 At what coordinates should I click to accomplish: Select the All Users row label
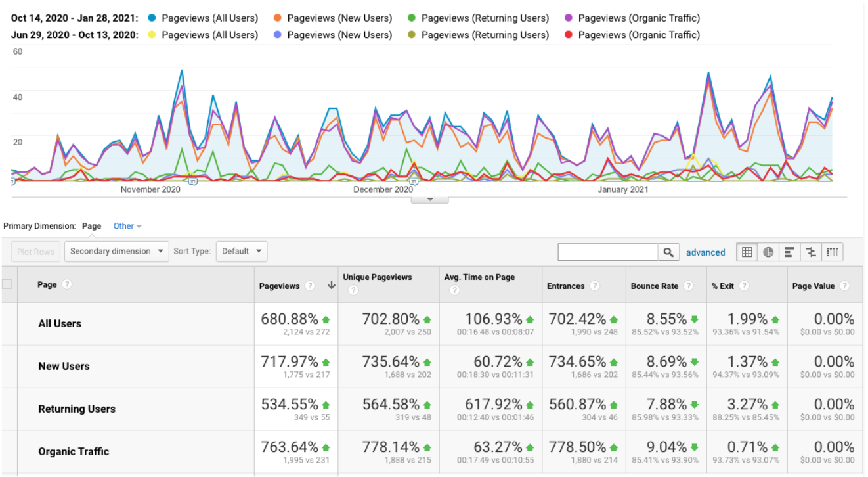click(x=60, y=324)
